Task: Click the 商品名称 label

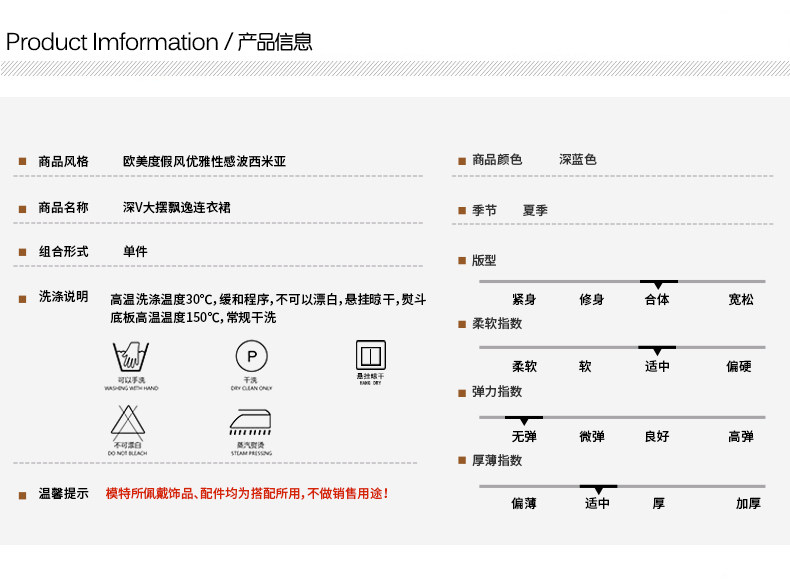Action: click(63, 207)
